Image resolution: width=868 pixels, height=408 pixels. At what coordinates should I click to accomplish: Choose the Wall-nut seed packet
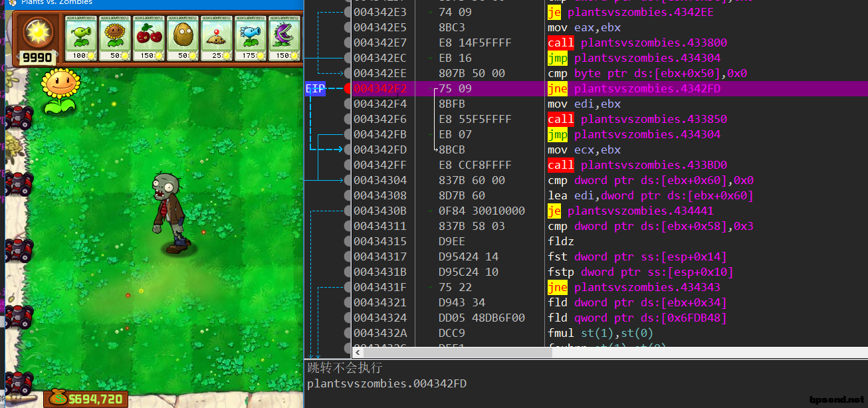click(183, 39)
